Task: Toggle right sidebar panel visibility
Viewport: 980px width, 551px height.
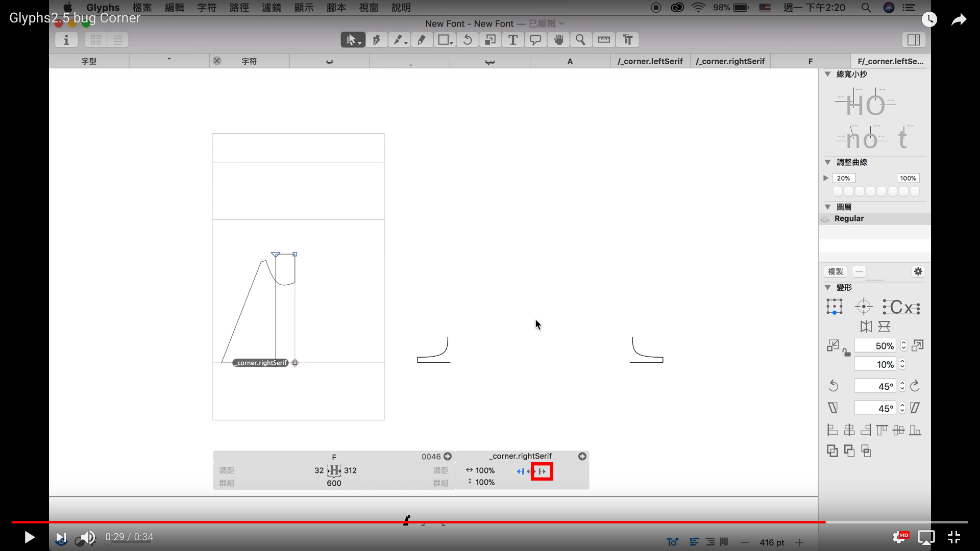Action: (914, 40)
